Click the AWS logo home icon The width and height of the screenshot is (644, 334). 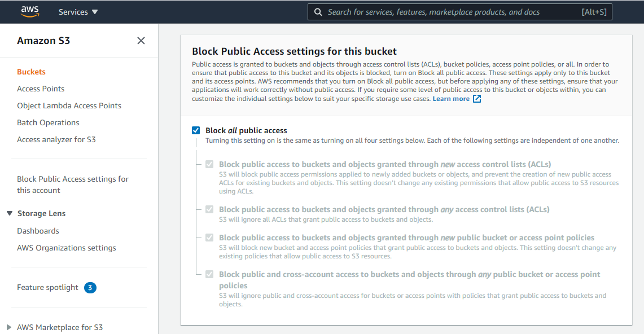click(x=30, y=11)
